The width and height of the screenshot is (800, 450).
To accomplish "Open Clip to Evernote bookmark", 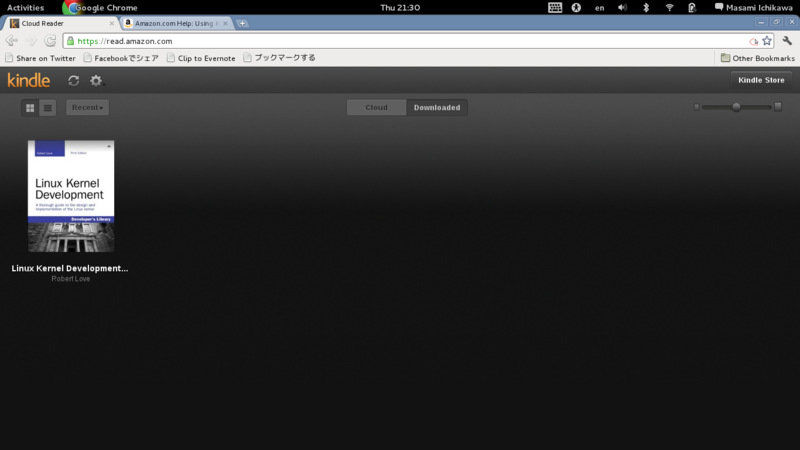I will (201, 58).
